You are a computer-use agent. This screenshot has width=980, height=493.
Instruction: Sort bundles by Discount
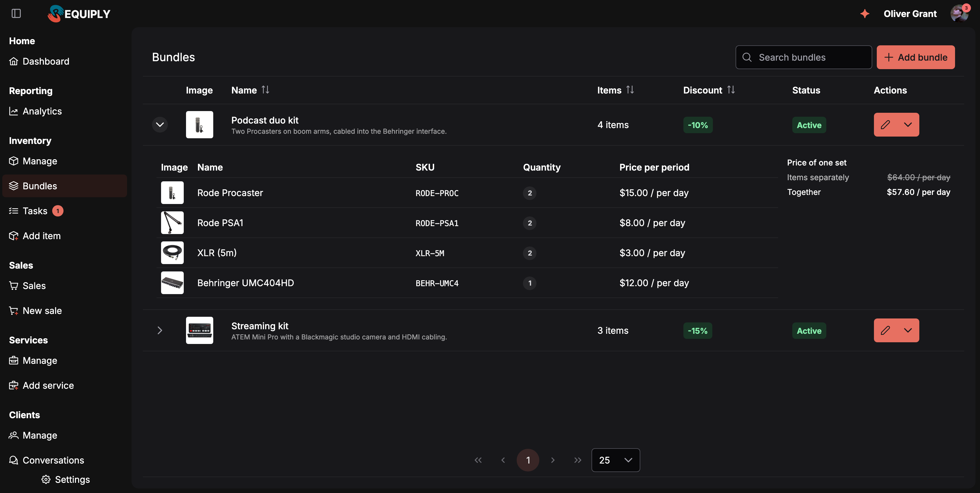point(731,90)
